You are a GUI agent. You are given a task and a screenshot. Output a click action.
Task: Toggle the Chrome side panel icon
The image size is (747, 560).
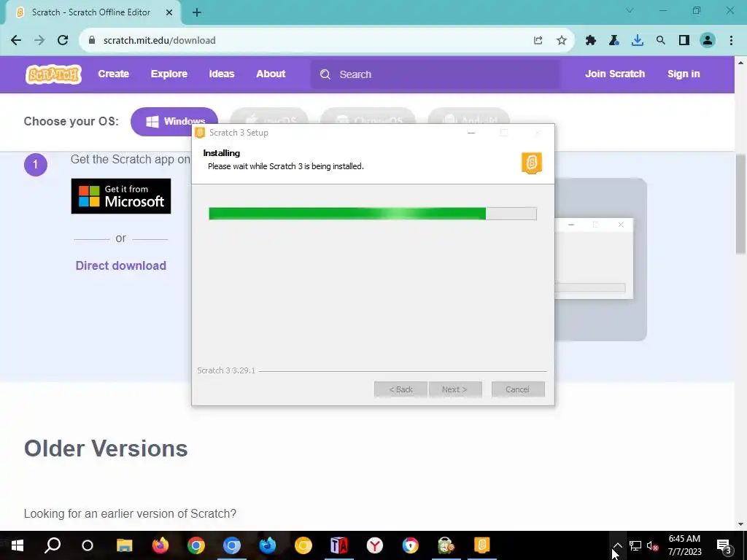pyautogui.click(x=684, y=41)
